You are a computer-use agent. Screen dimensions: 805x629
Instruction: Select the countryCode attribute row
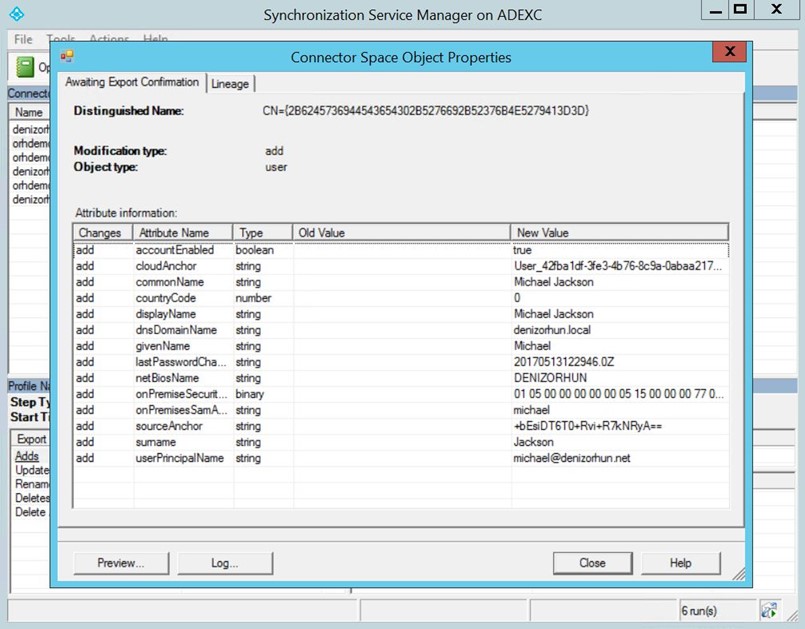[400, 298]
